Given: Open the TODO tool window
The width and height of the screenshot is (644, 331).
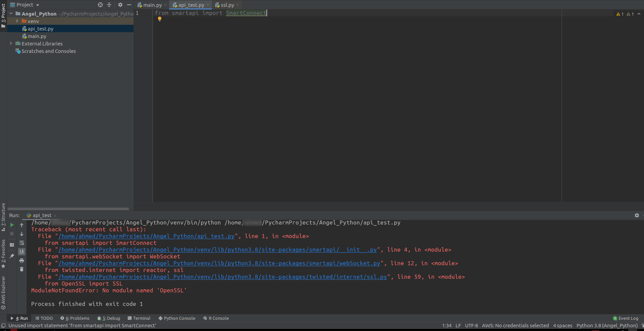Looking at the screenshot, I should click(44, 318).
